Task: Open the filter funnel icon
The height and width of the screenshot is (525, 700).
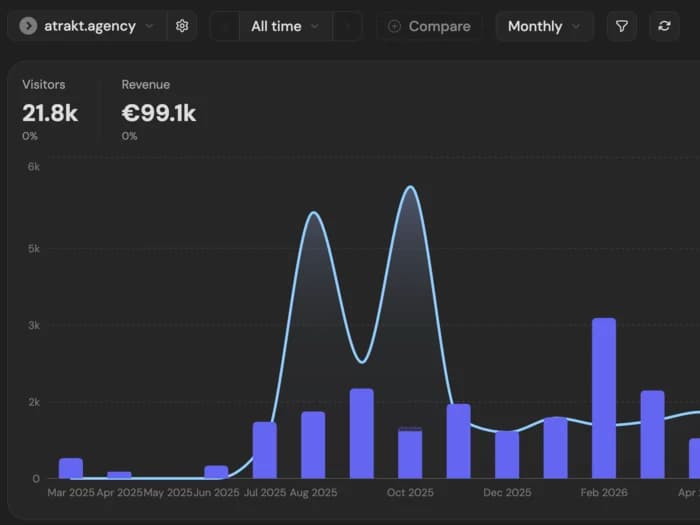Action: tap(621, 26)
